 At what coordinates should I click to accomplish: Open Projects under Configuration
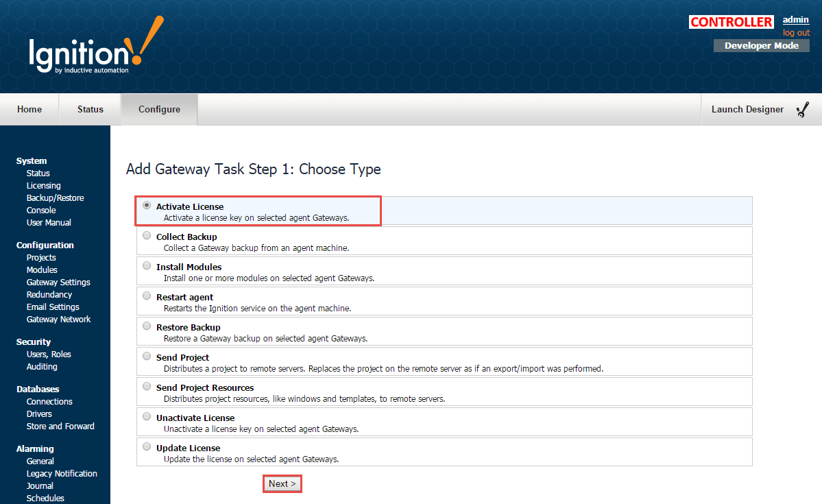coord(41,258)
